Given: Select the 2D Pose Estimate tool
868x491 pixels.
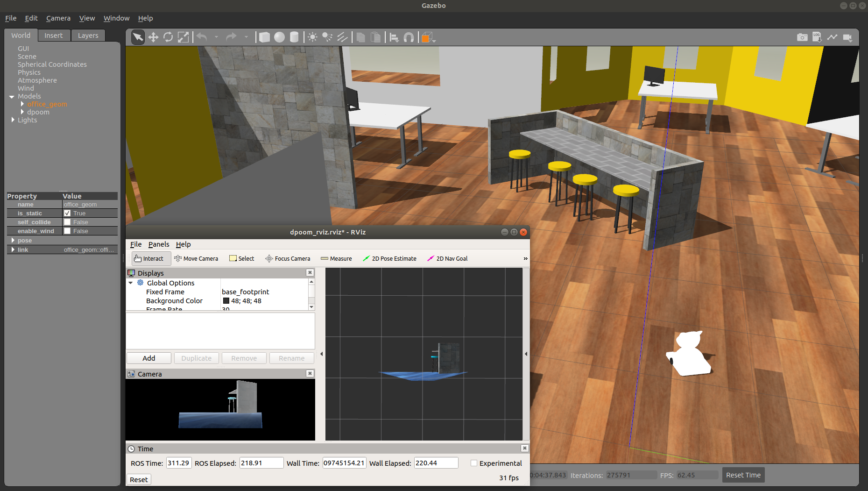Looking at the screenshot, I should [x=389, y=258].
